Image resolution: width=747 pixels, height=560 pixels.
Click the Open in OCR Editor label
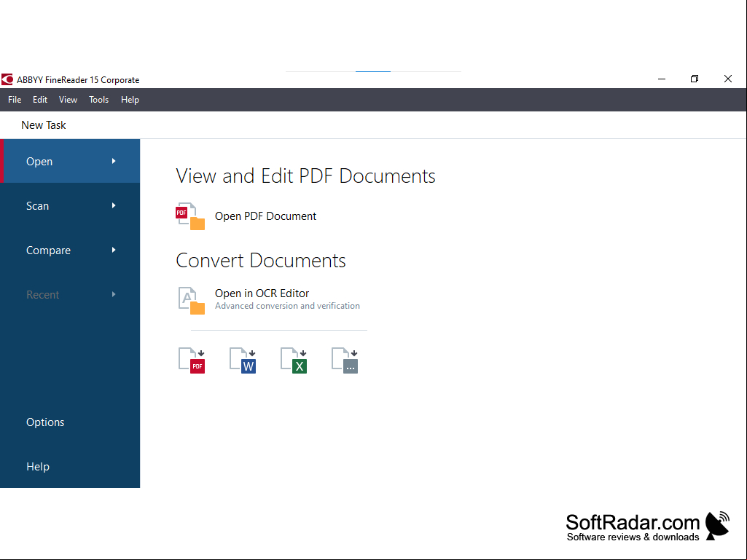[x=262, y=293]
